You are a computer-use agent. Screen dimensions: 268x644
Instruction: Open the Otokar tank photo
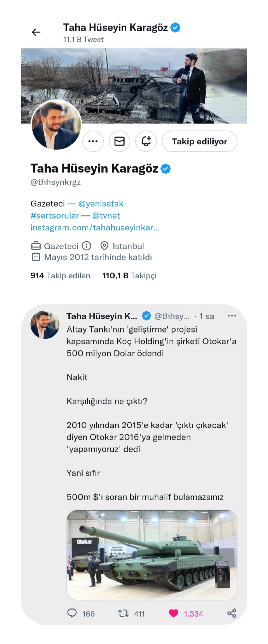click(152, 555)
